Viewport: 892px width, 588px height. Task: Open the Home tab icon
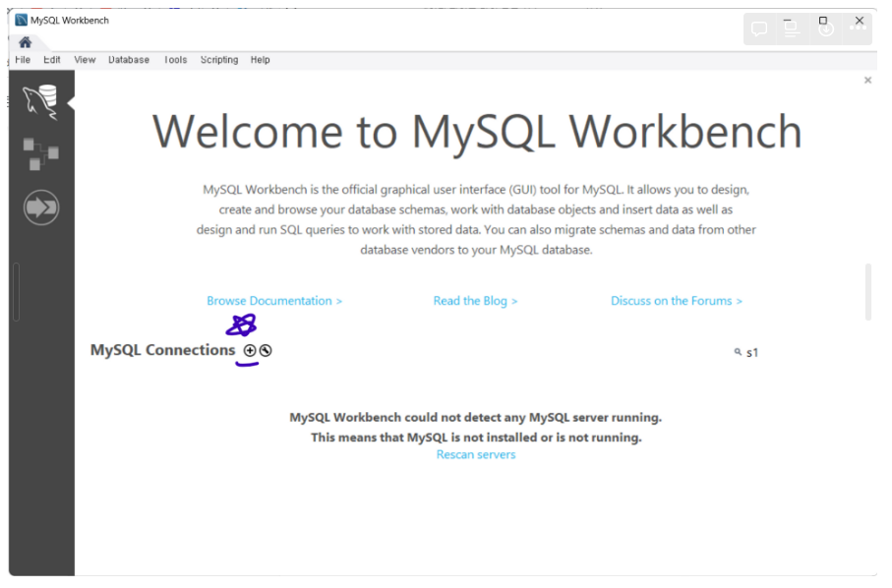coord(25,42)
